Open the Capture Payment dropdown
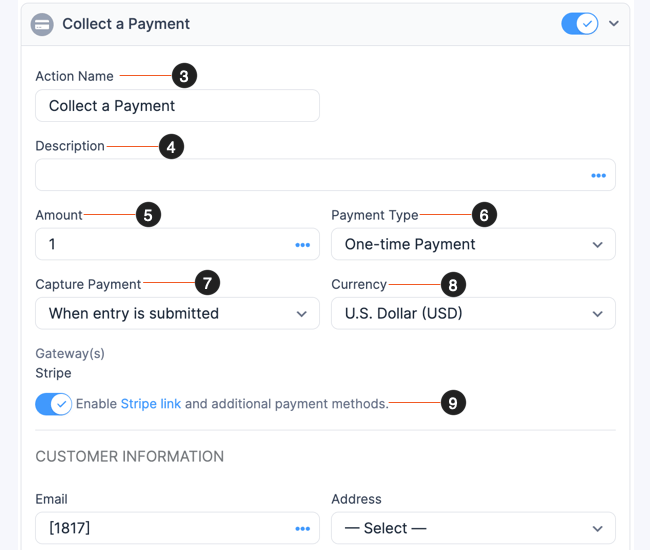The width and height of the screenshot is (650, 550). pyautogui.click(x=177, y=313)
